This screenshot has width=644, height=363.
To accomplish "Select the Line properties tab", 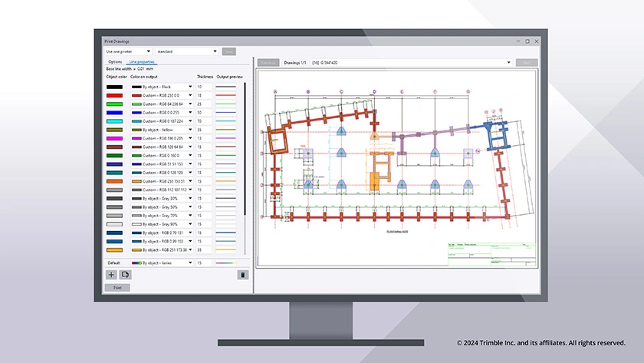I will pyautogui.click(x=143, y=61).
